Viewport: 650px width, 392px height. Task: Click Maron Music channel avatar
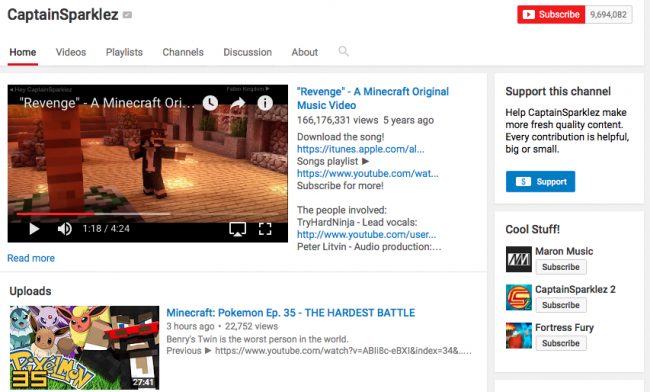[x=519, y=259]
